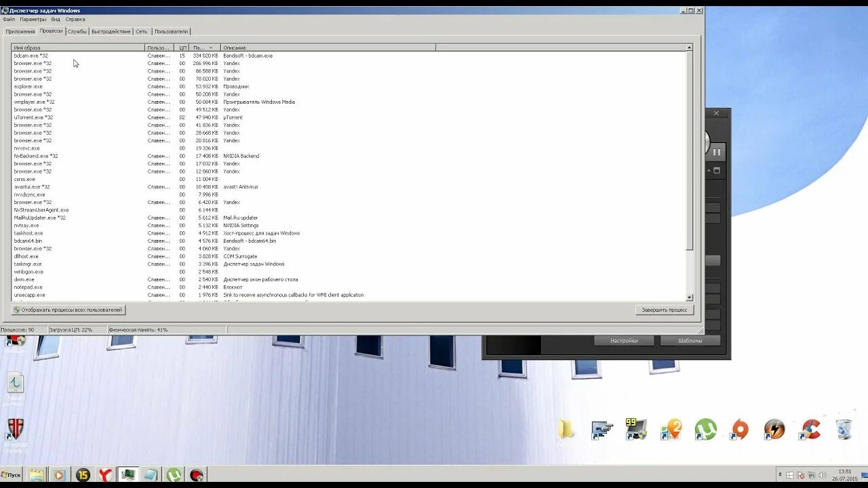Open the Файл menu
The width and height of the screenshot is (868, 488).
coord(8,20)
